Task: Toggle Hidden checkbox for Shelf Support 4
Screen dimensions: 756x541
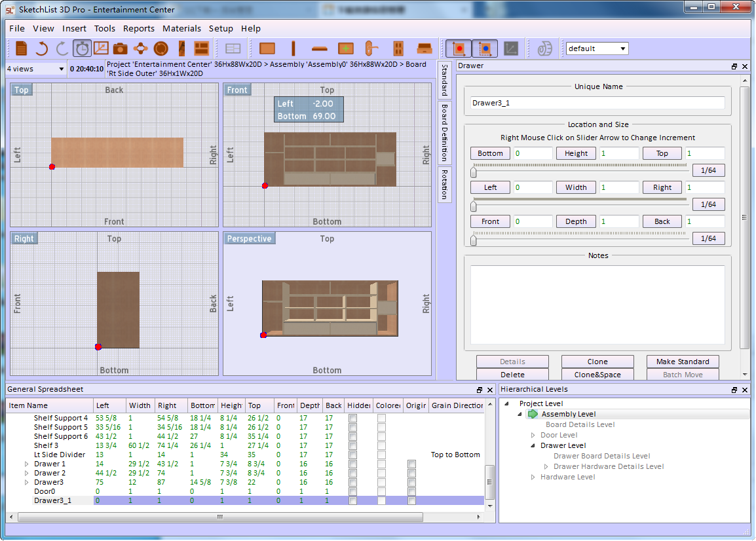Action: point(353,418)
